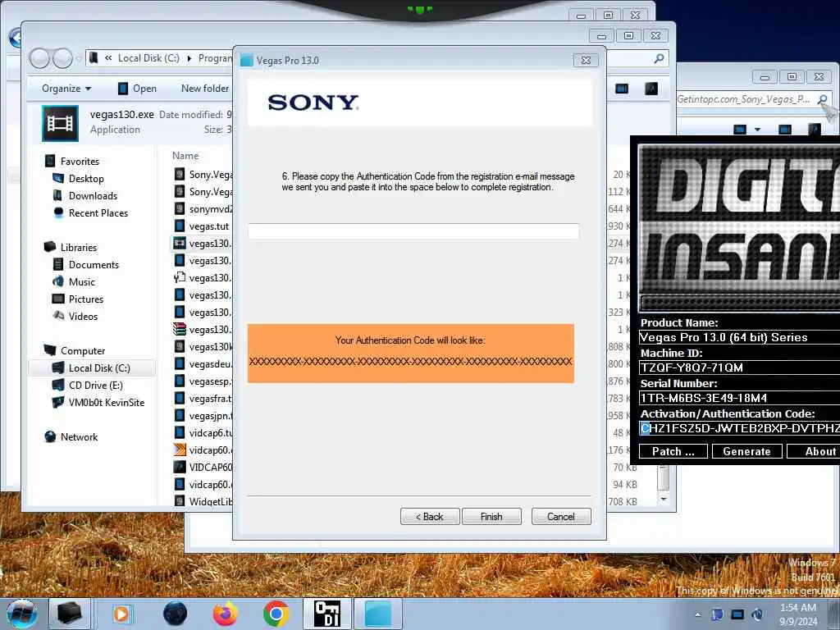The width and height of the screenshot is (840, 630).
Task: Select the vegasfra file
Action: click(203, 398)
